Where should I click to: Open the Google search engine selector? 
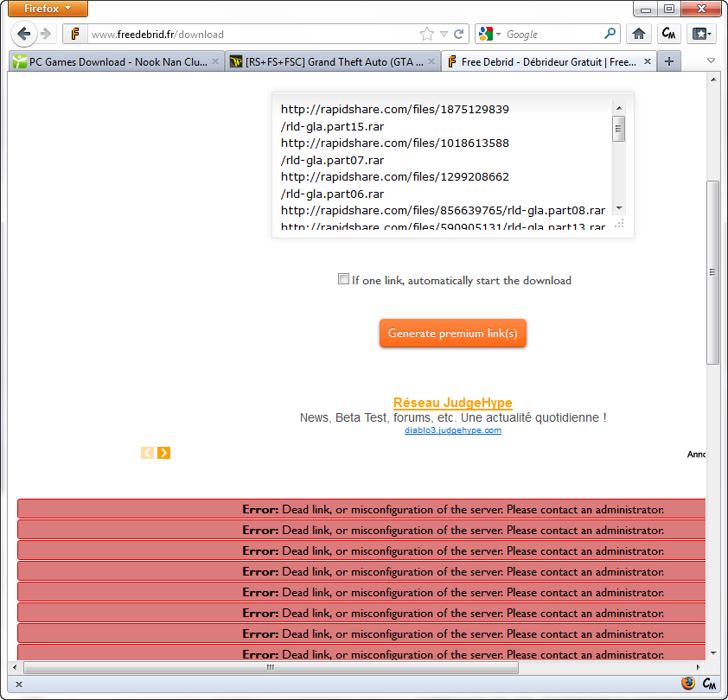click(490, 34)
